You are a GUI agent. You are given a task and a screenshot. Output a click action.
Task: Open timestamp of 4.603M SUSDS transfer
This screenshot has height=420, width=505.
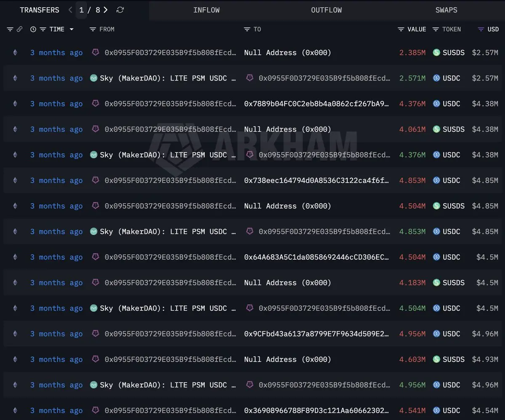(56, 359)
